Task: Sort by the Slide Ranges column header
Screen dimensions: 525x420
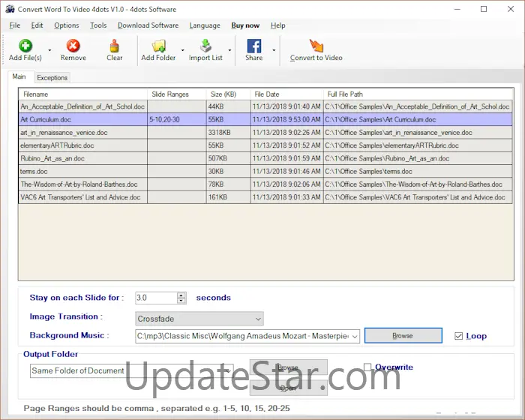Action: pos(177,94)
